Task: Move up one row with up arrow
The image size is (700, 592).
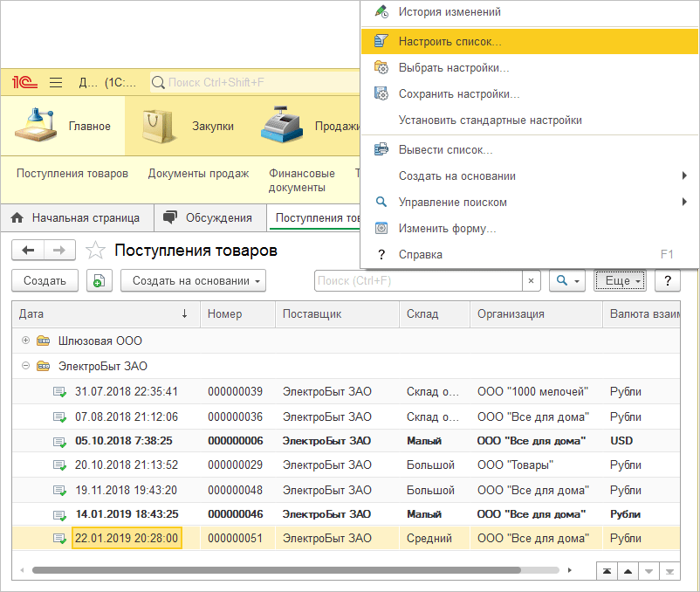Action: 628,571
